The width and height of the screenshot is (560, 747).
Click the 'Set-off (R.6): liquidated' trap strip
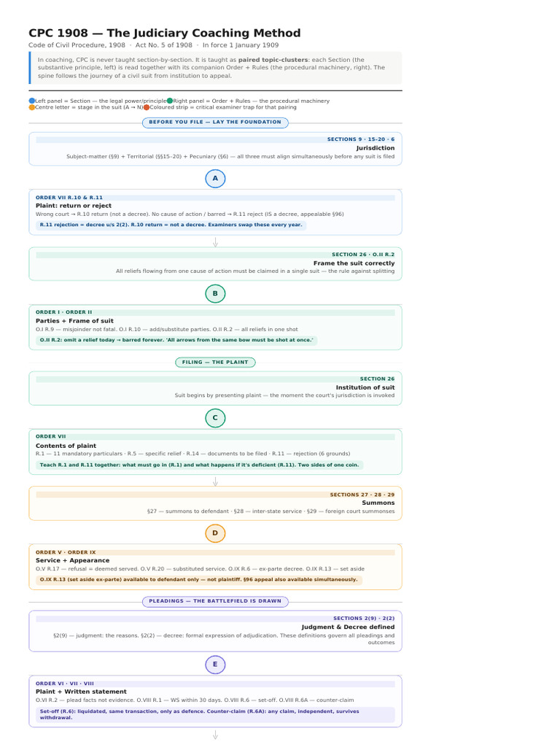(215, 714)
